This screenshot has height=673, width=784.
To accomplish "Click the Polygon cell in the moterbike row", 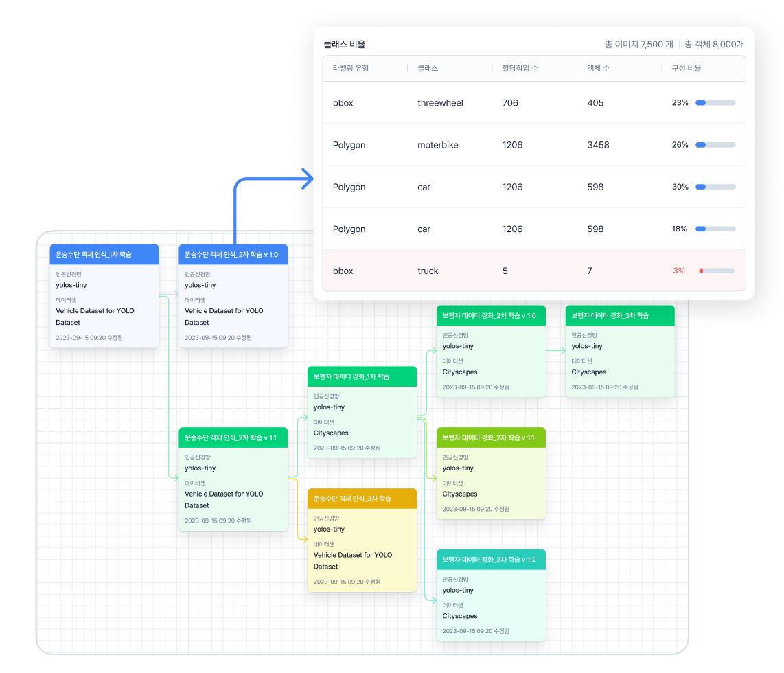I will pyautogui.click(x=349, y=145).
